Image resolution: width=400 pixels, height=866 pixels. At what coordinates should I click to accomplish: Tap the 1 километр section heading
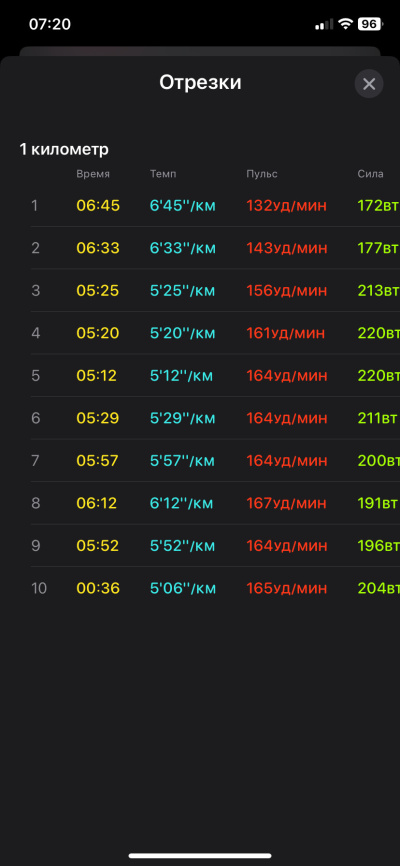(64, 149)
